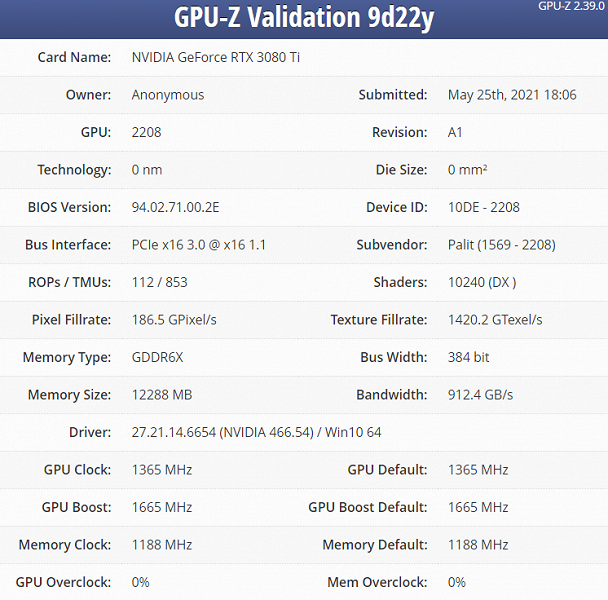Click the Mem Overclock value 0%
Viewport: 608px width, 600px height.
click(x=457, y=583)
